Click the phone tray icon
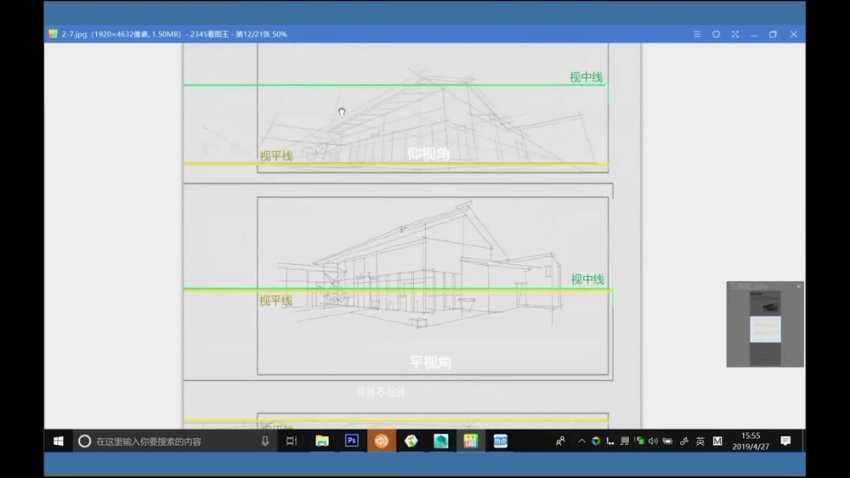This screenshot has height=478, width=850. point(610,441)
